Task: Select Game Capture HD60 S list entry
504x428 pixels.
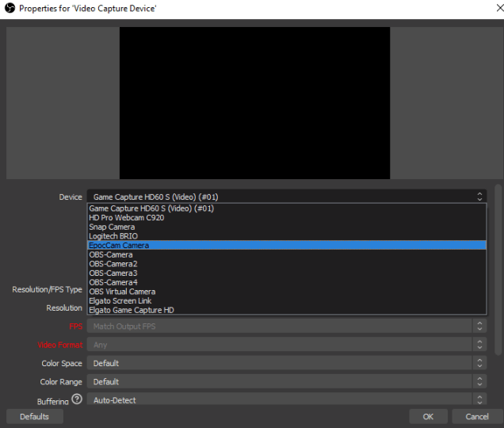Action: pos(286,208)
